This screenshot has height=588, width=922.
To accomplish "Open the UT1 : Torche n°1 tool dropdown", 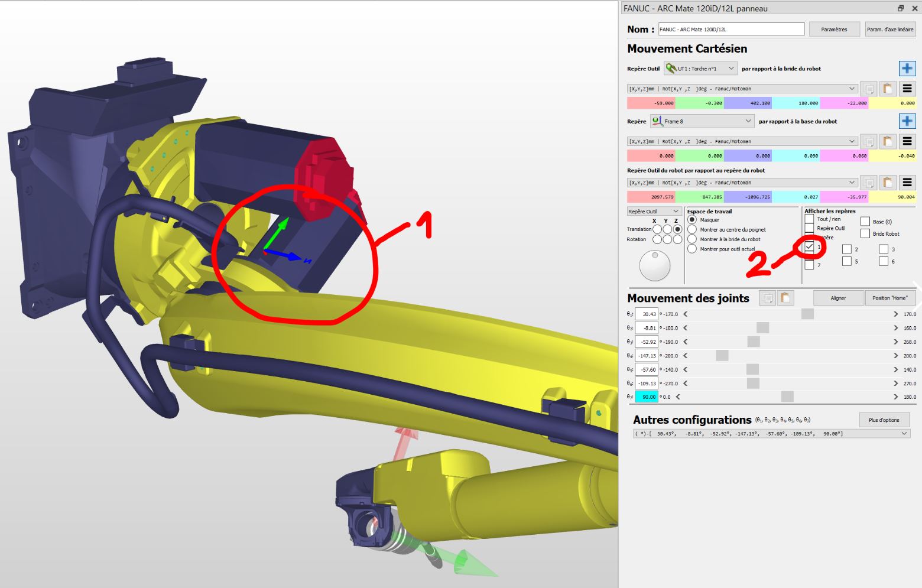I will (x=700, y=69).
